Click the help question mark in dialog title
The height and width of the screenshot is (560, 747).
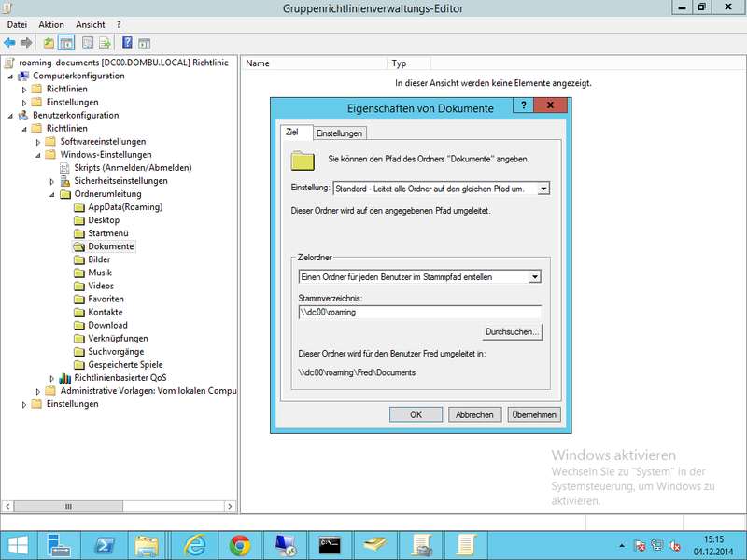524,107
